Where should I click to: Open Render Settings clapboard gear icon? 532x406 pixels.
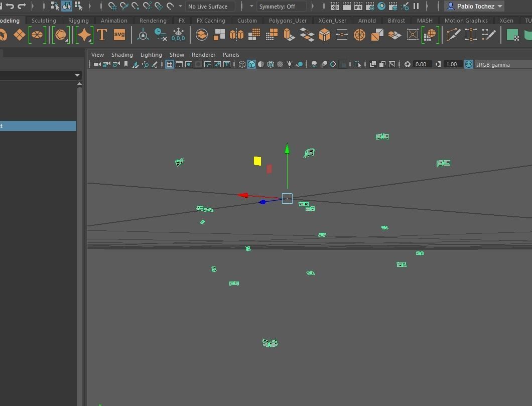point(370,6)
